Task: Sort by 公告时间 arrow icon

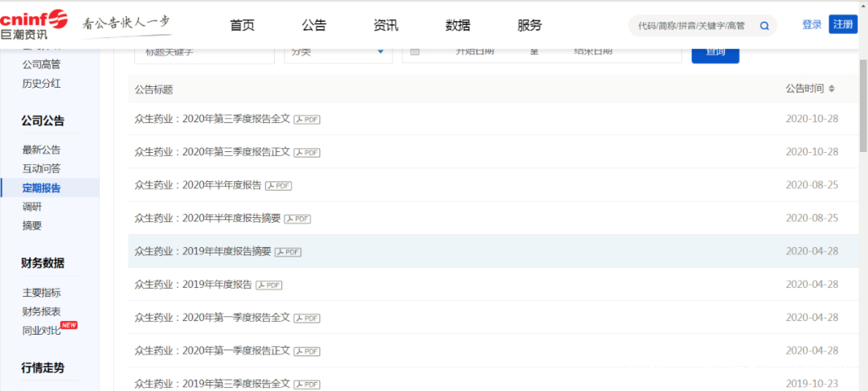Action: click(x=832, y=88)
